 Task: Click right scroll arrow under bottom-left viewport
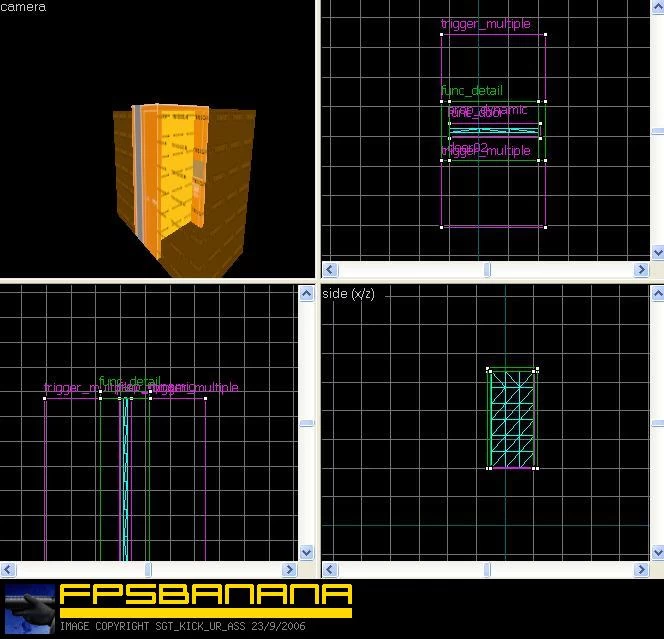[289, 570]
